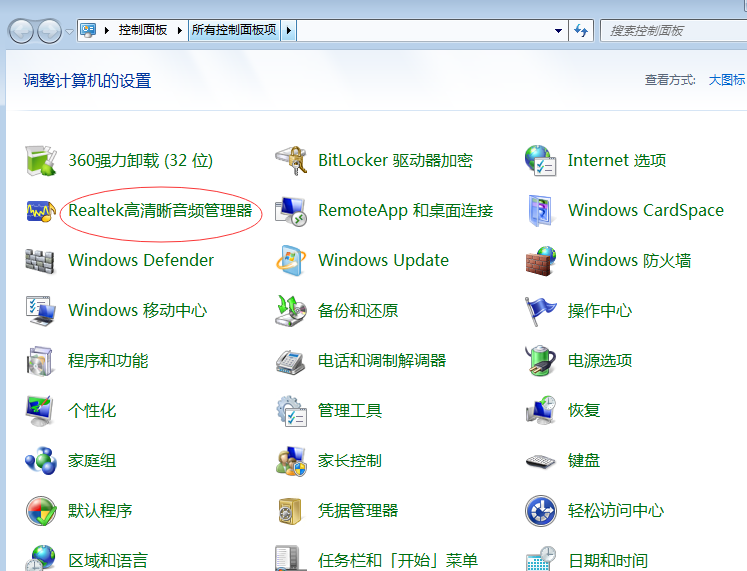The image size is (747, 571).
Task: Click the address bar refresh button
Action: pos(581,30)
